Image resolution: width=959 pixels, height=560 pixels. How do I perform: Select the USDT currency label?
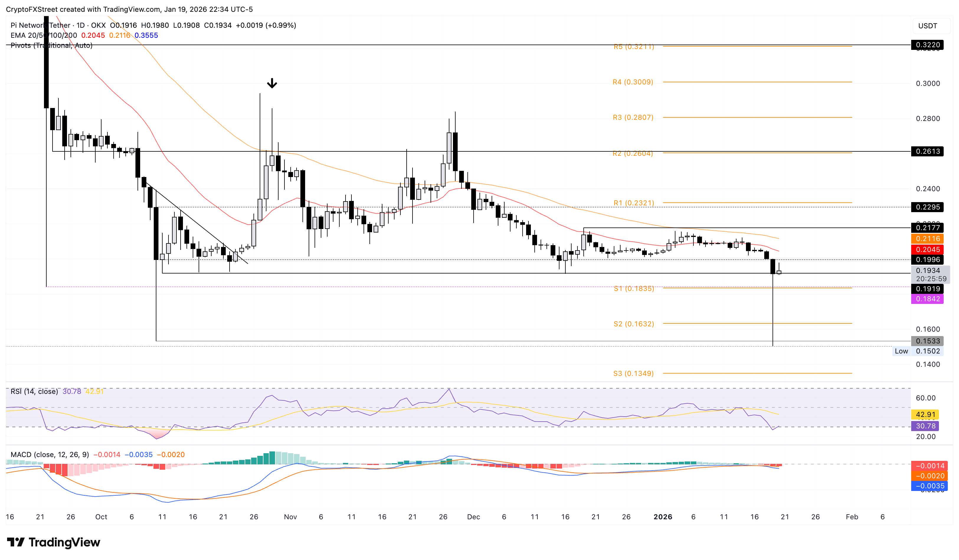(927, 26)
